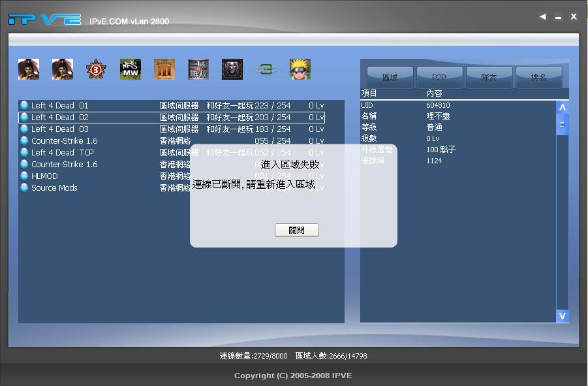Image resolution: width=588 pixels, height=386 pixels.
Task: Open the Warcraft III dark face icon
Action: (x=232, y=69)
